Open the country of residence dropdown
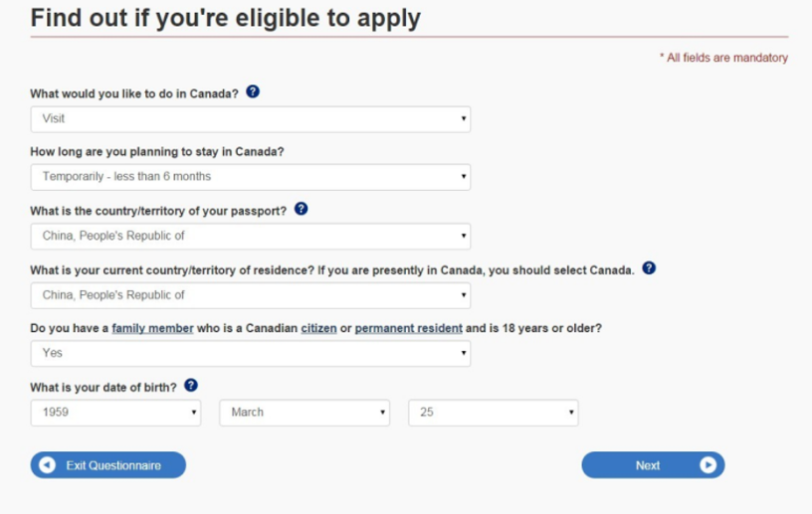 (250, 295)
